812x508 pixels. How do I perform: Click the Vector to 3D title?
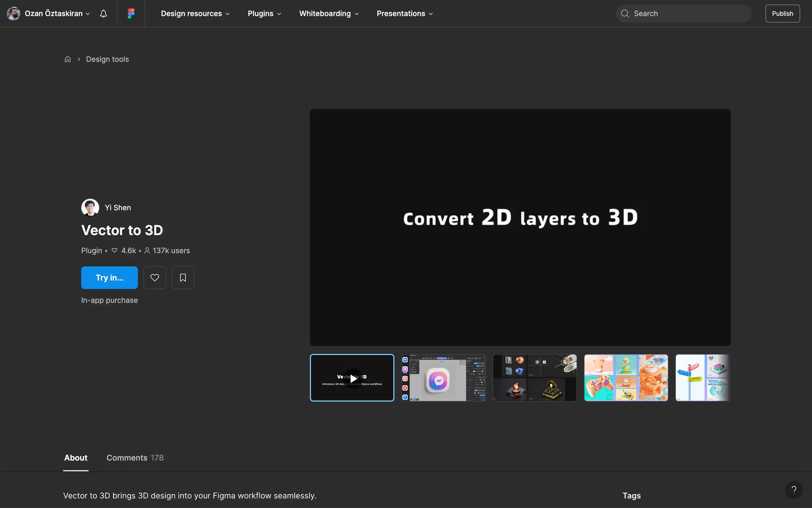(x=122, y=230)
